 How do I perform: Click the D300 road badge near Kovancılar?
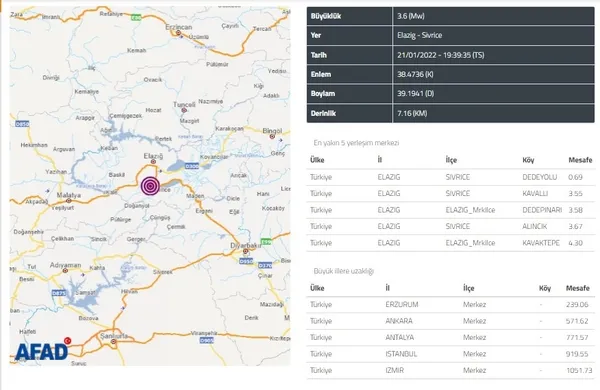(192, 166)
